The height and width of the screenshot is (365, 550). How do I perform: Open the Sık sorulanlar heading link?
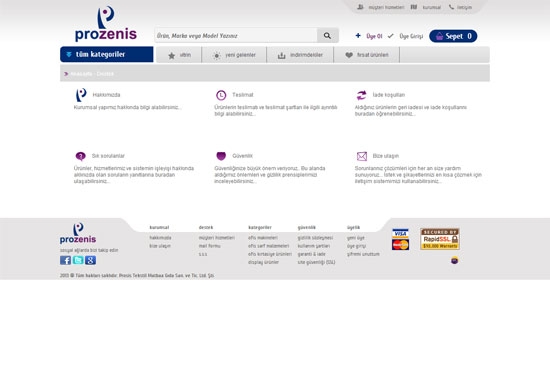click(108, 156)
